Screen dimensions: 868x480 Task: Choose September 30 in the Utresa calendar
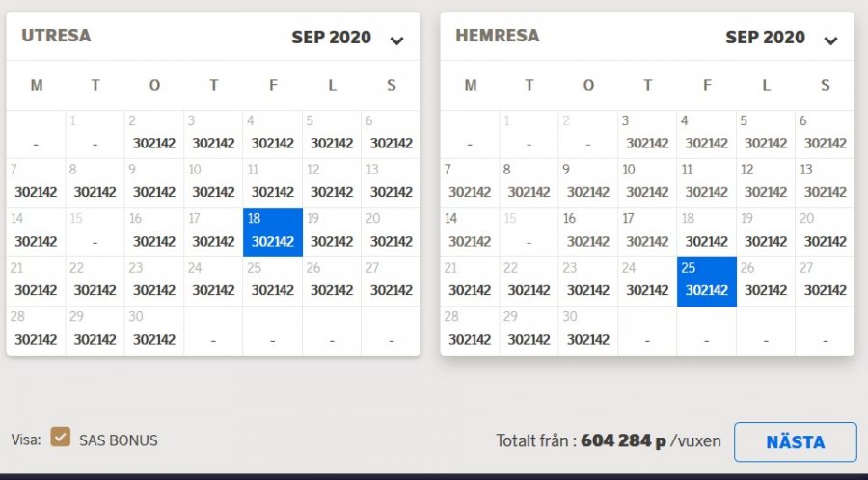click(x=154, y=331)
